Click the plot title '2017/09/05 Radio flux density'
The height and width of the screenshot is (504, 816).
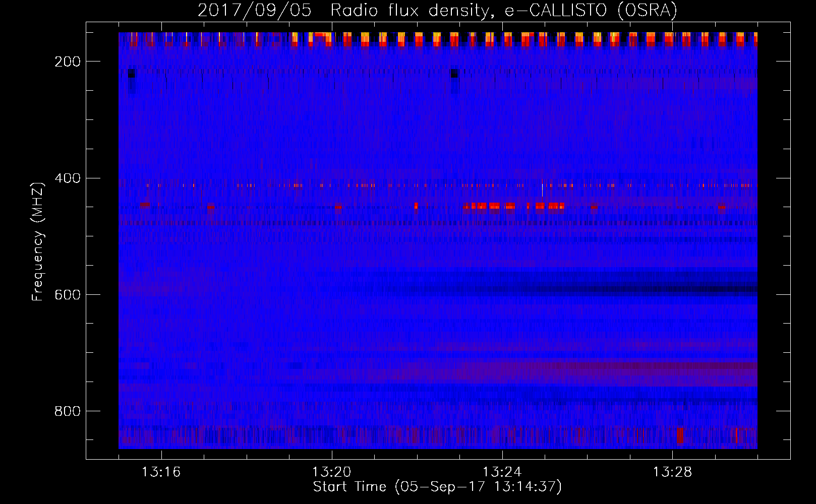(x=437, y=10)
